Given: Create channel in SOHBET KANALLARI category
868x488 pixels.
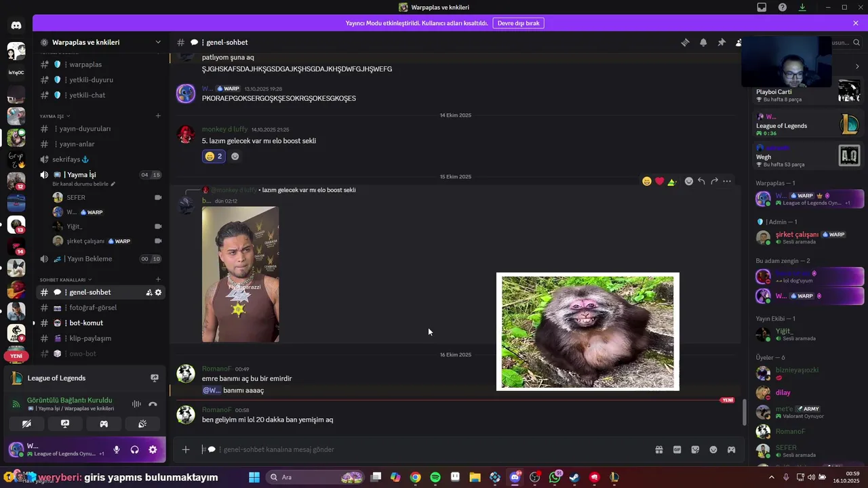Looking at the screenshot, I should tap(158, 279).
